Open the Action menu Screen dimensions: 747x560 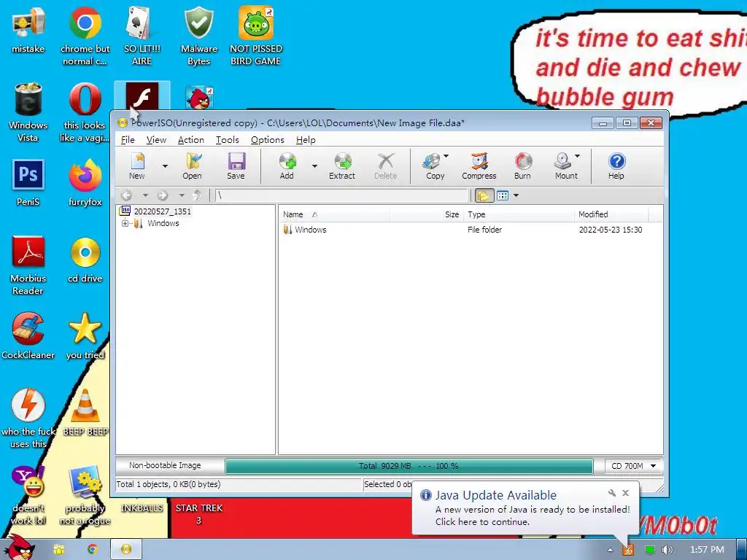(190, 140)
